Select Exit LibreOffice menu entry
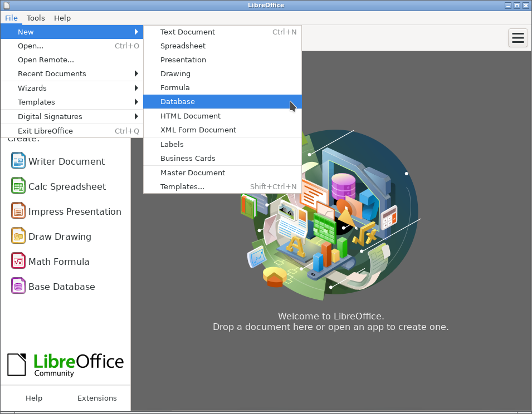The image size is (532, 414). pos(72,131)
